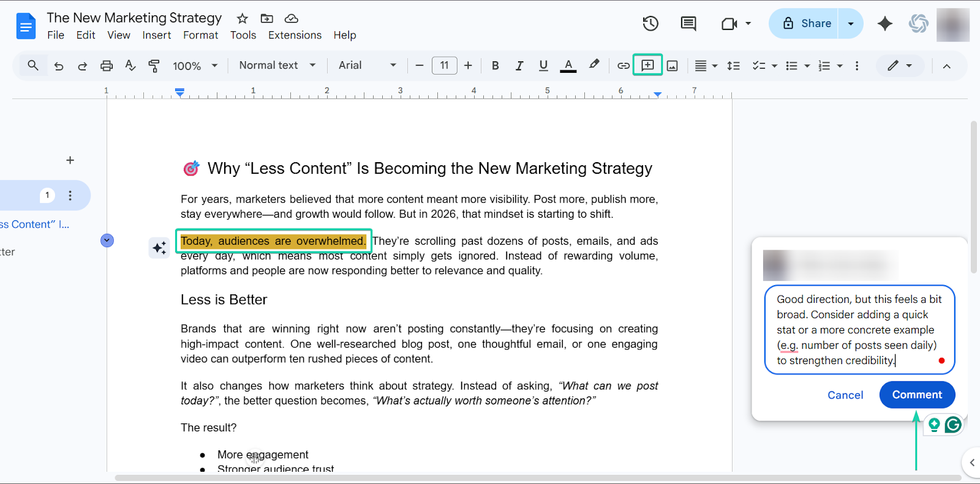Open the Insert menu
980x484 pixels.
click(x=157, y=35)
